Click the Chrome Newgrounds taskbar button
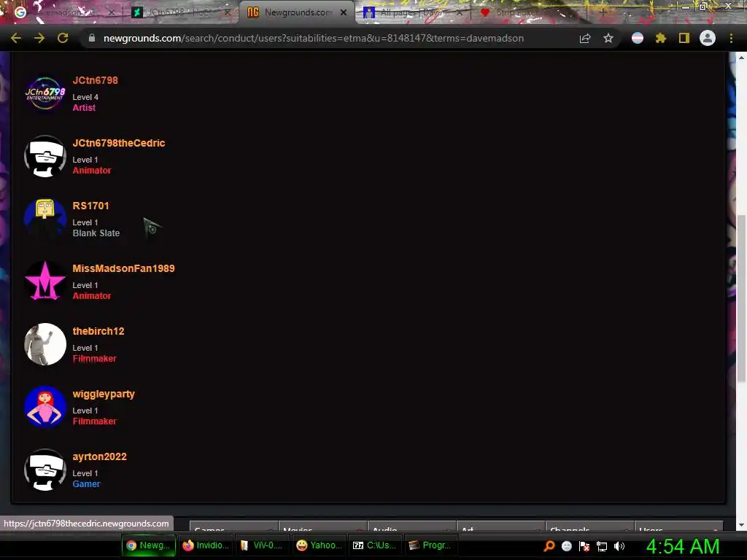 click(x=148, y=545)
